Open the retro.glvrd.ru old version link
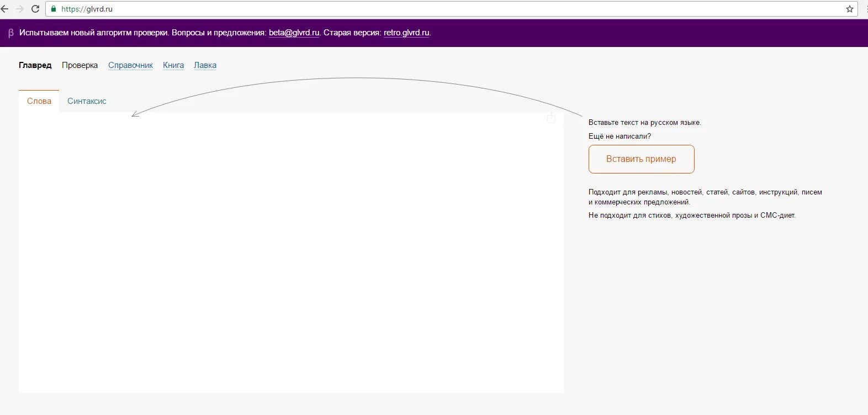 pos(406,33)
